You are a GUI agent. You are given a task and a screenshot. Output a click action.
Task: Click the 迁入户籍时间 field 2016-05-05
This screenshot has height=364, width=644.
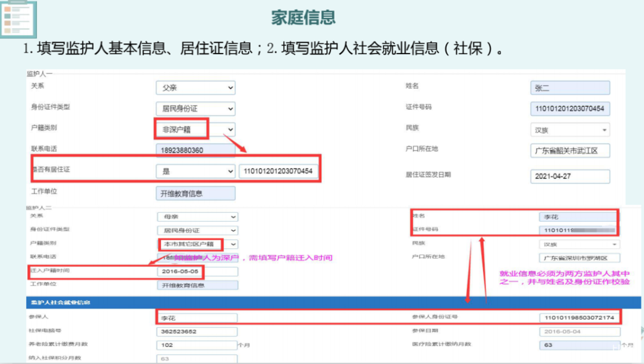point(197,271)
